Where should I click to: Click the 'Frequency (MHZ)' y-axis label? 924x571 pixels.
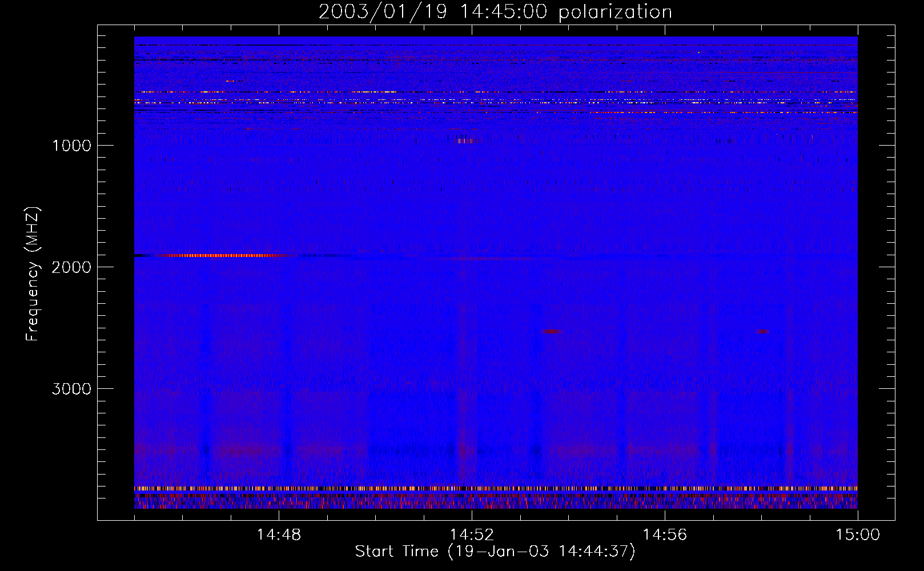[33, 274]
